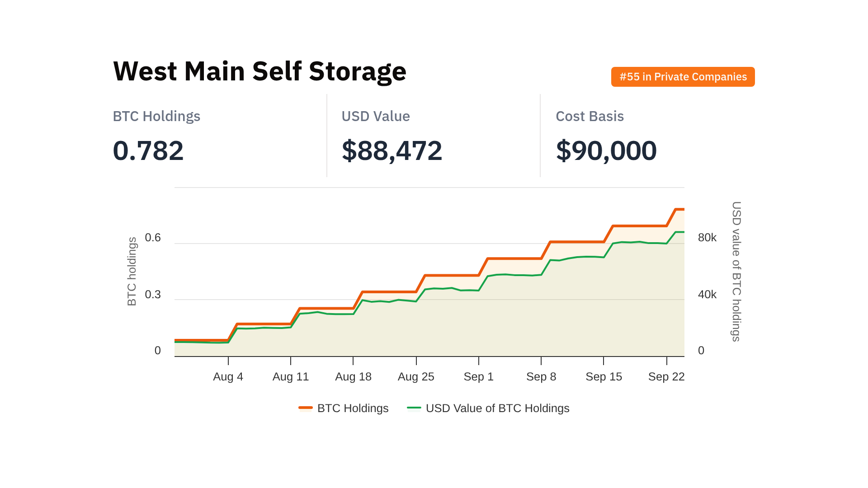This screenshot has width=868, height=488.
Task: Click the 80k right axis tick label
Action: tap(707, 238)
